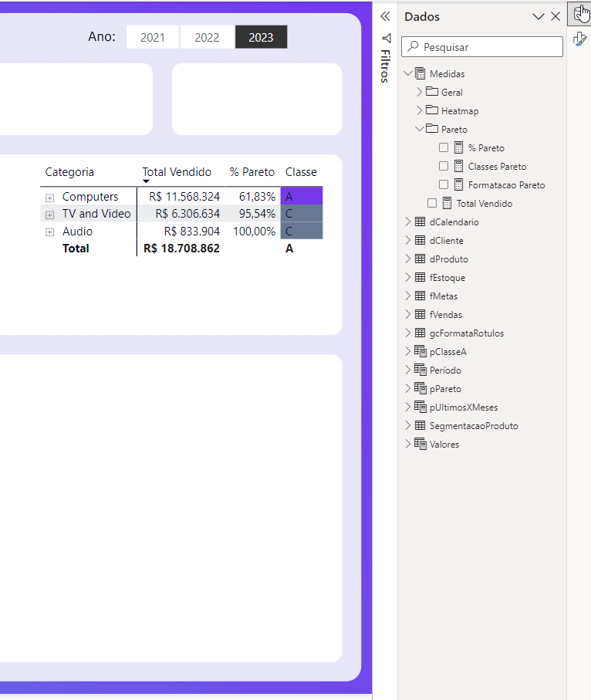Image resolution: width=591 pixels, height=700 pixels.
Task: Check the % Pareto measure checkbox
Action: click(443, 147)
